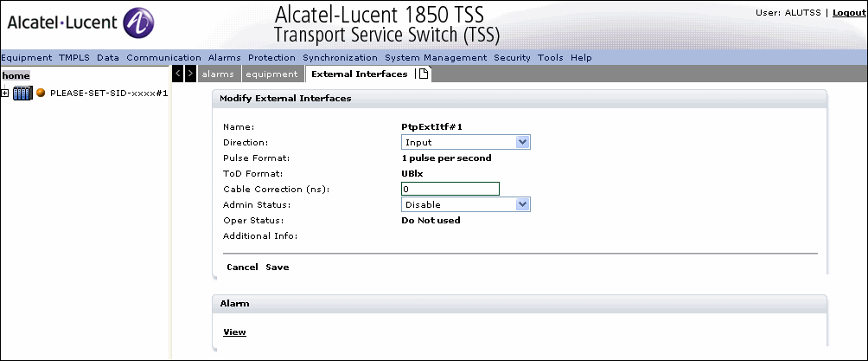Select the External Interfaces tab
Screen dimensions: 868x361
click(360, 74)
